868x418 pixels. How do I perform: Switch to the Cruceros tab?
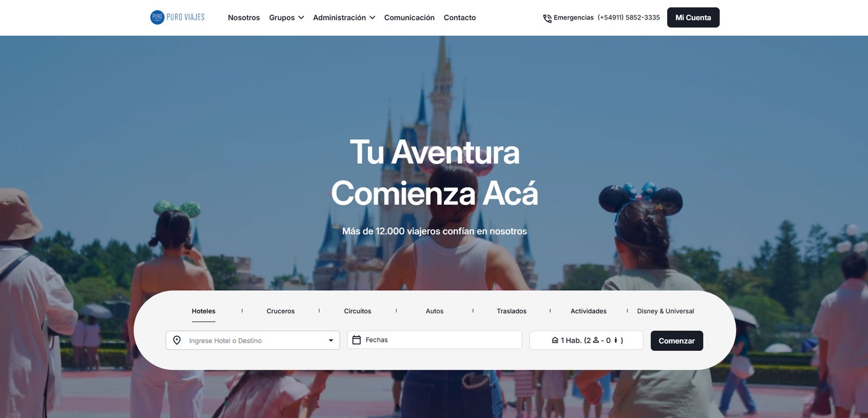[280, 311]
